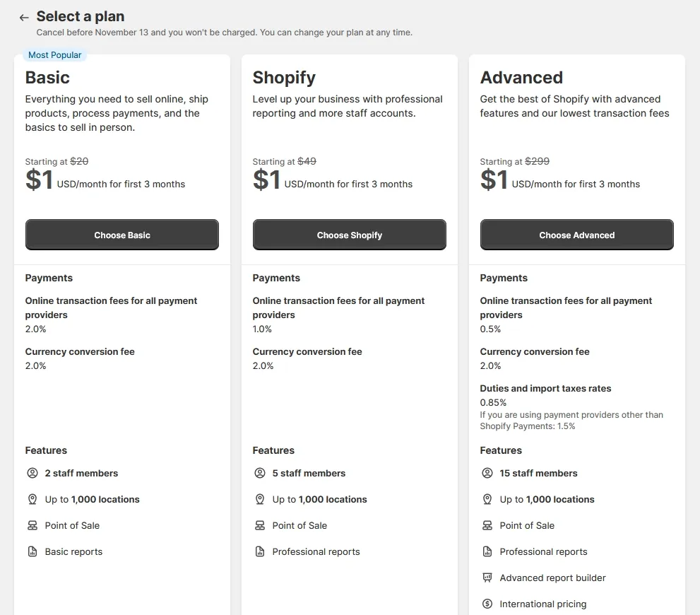The width and height of the screenshot is (700, 615).
Task: Click the 15 staff members feature text
Action: [x=538, y=473]
